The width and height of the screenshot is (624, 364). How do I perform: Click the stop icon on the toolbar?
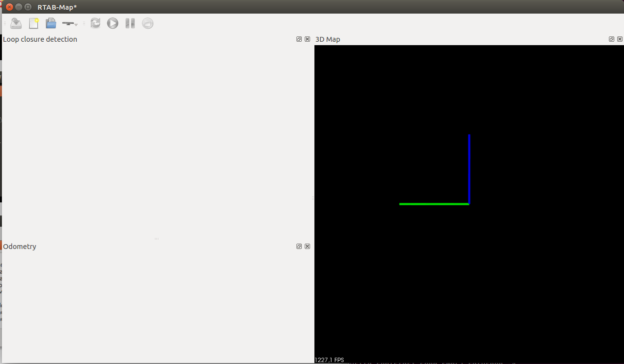click(147, 23)
